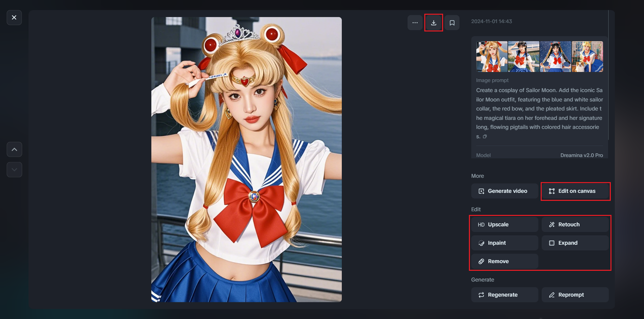Click the details panel scrollbar
This screenshot has height=319, width=644.
click(608, 74)
